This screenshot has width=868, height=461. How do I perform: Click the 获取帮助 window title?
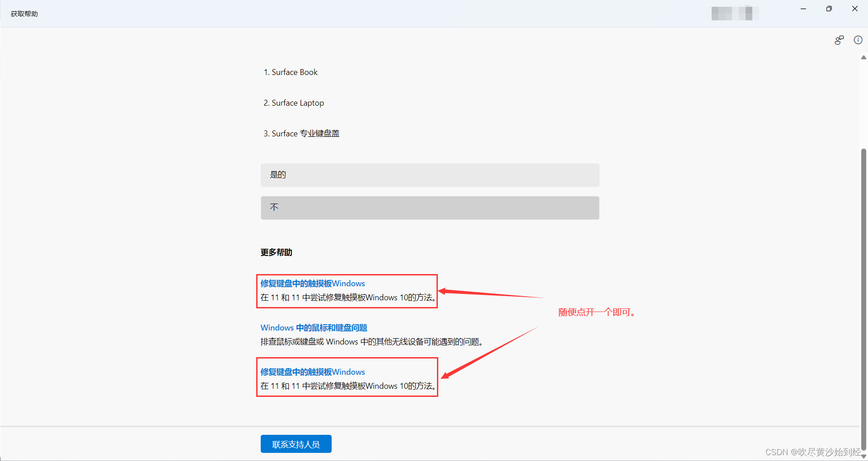pyautogui.click(x=24, y=14)
